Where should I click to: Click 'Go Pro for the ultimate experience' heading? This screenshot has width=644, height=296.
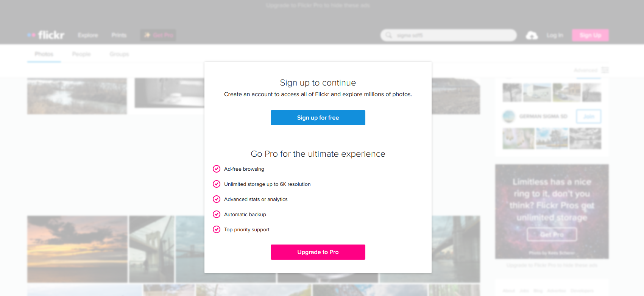(x=318, y=154)
